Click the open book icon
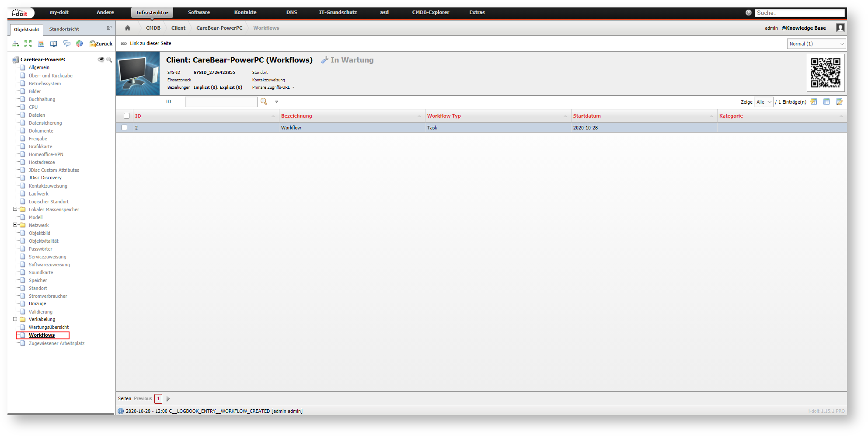 click(x=54, y=44)
